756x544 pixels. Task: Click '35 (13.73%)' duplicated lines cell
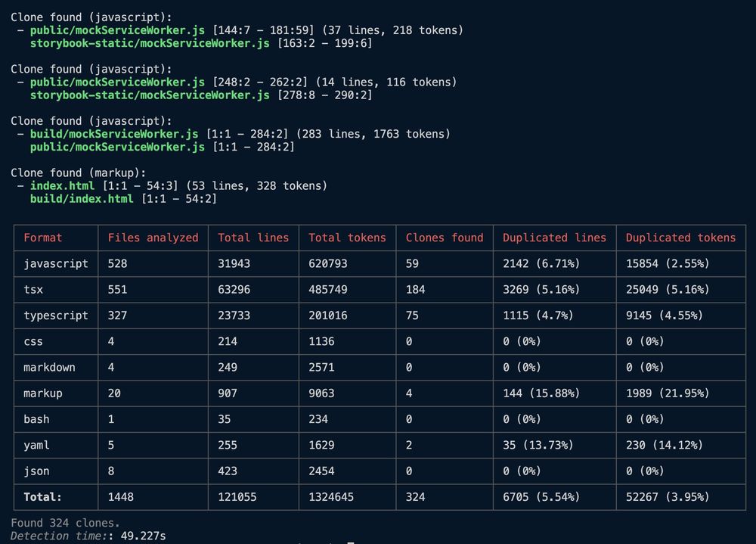click(538, 446)
